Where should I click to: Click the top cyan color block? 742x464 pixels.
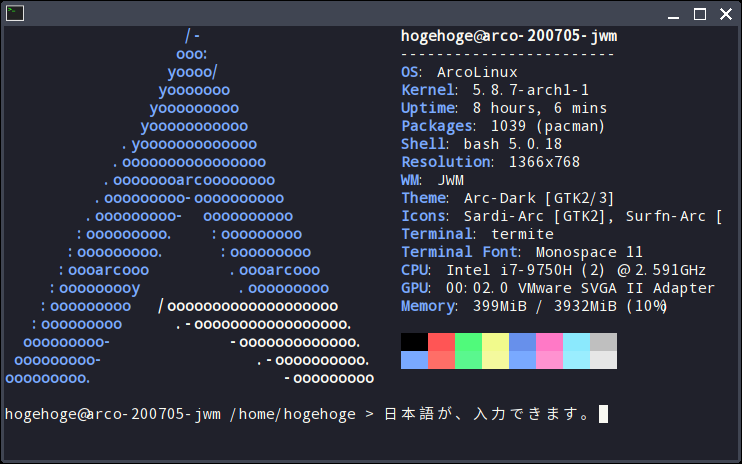coord(576,342)
